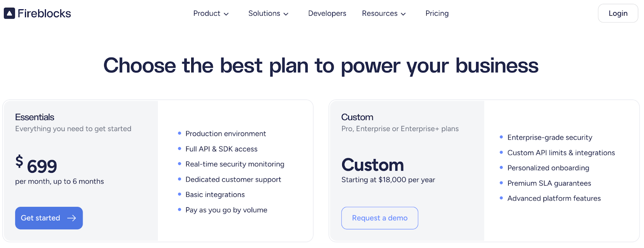Image resolution: width=644 pixels, height=248 pixels.
Task: Click the Fireblocks triangle emblem in header
Action: click(x=9, y=13)
